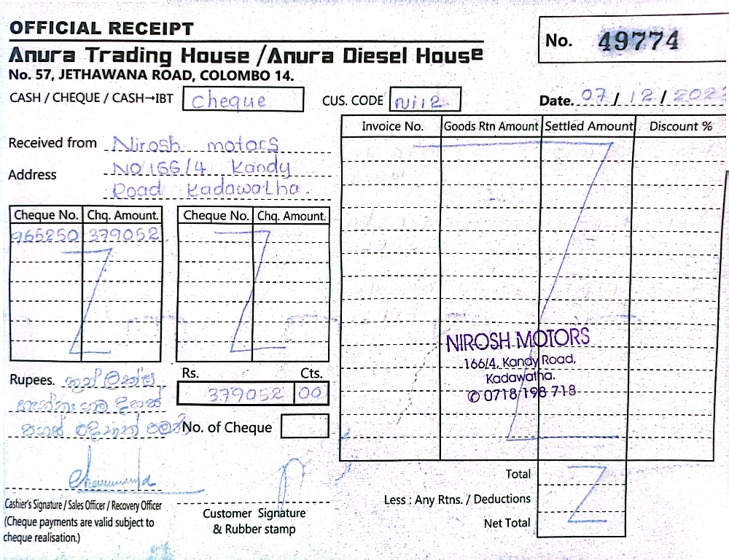This screenshot has width=729, height=560.
Task: Click the handwritten cheque number 965250
Action: click(46, 236)
